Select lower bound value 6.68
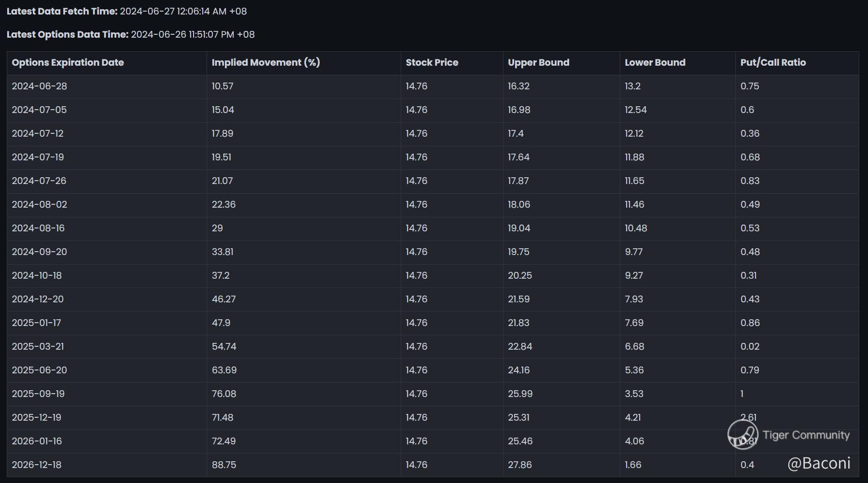This screenshot has height=483, width=868. coord(634,347)
